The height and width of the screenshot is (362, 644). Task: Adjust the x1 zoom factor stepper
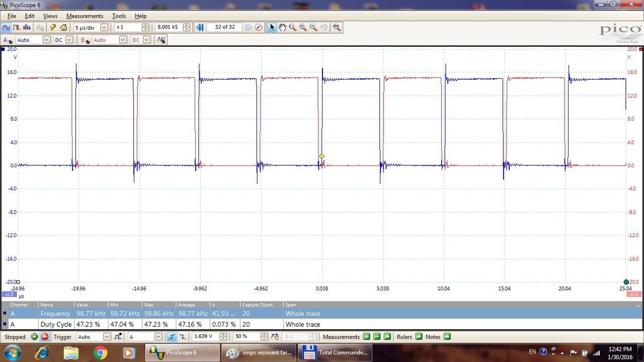145,27
